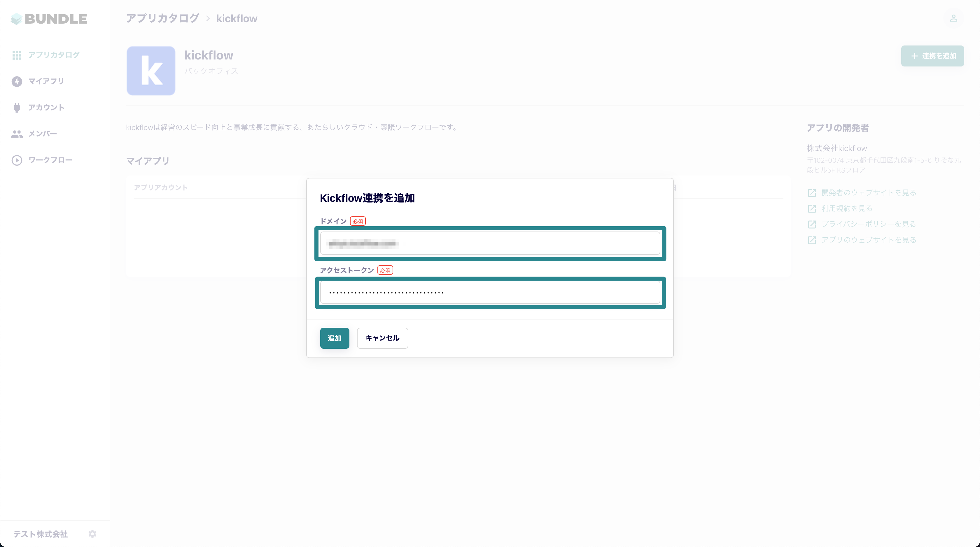Screen dimensions: 980x547
Task: Click the workflow play-circle icon
Action: point(17,160)
